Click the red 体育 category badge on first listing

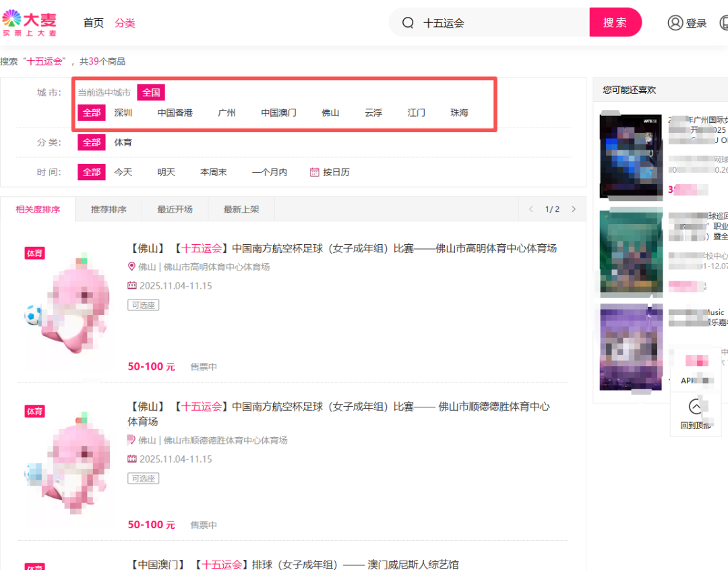tap(34, 253)
